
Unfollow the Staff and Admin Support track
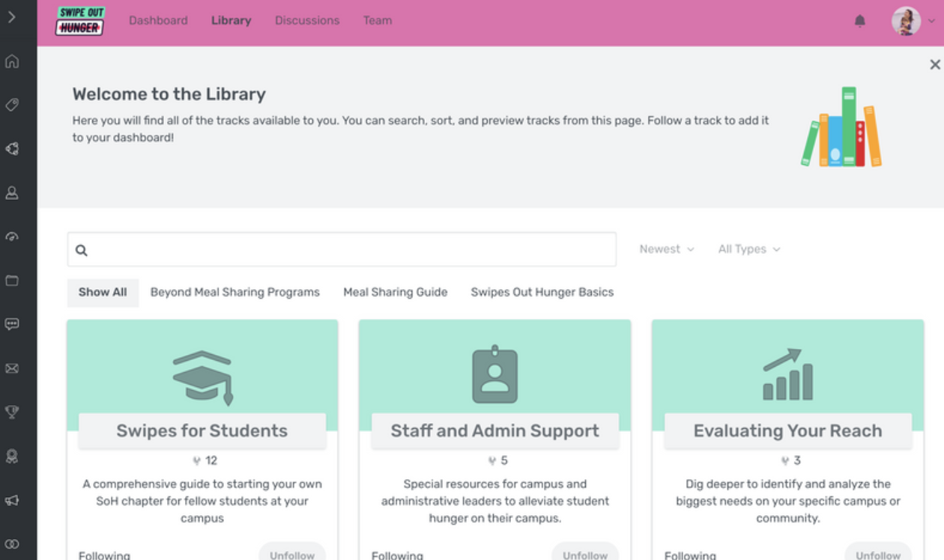pyautogui.click(x=585, y=553)
